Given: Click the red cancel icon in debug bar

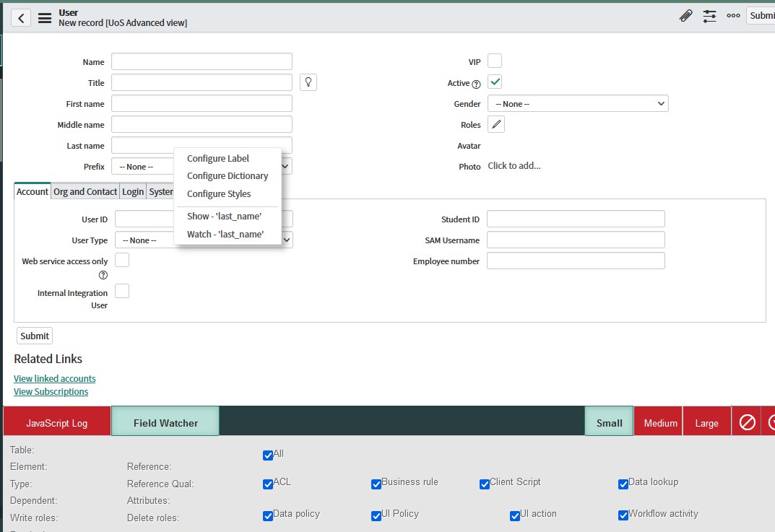Looking at the screenshot, I should click(747, 421).
